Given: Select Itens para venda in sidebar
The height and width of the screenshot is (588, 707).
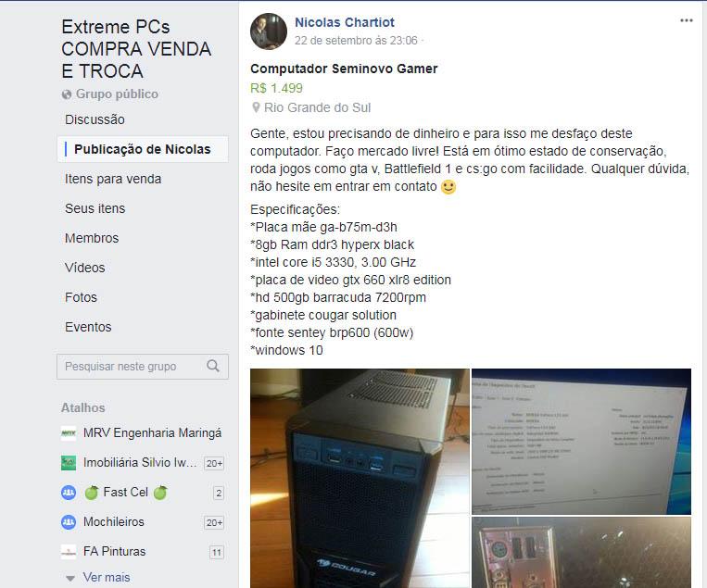Looking at the screenshot, I should 113,179.
